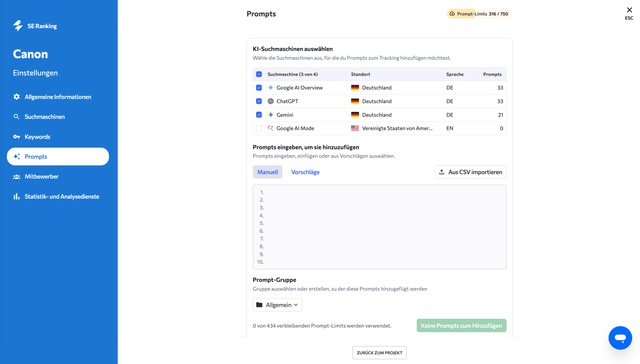
Task: Click the Google AI Overview star icon
Action: (x=270, y=88)
